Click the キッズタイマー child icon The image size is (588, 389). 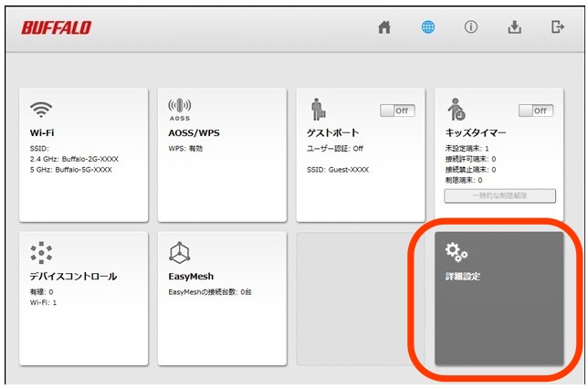[456, 110]
